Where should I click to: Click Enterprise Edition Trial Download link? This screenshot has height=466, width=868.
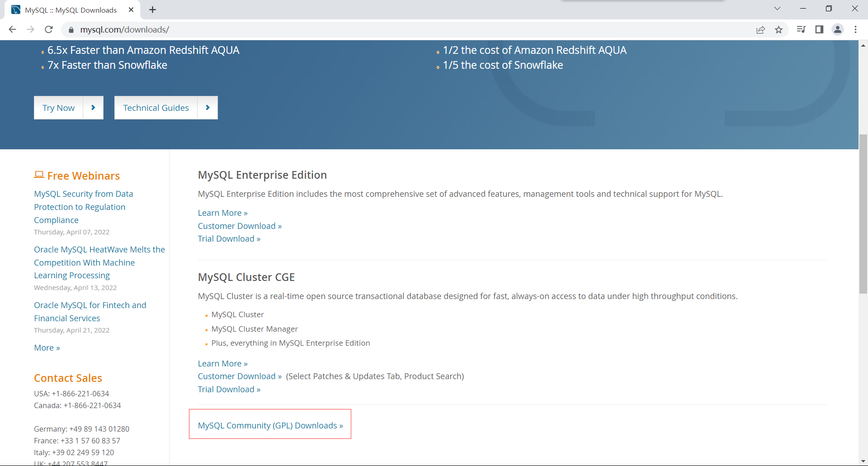pyautogui.click(x=229, y=238)
